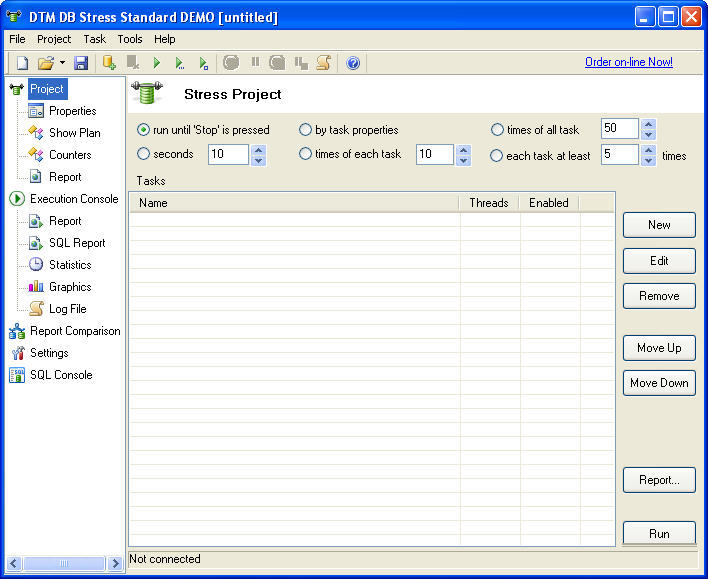Click the green play icon with dots
Screen dimensions: 708x579
(x=180, y=63)
